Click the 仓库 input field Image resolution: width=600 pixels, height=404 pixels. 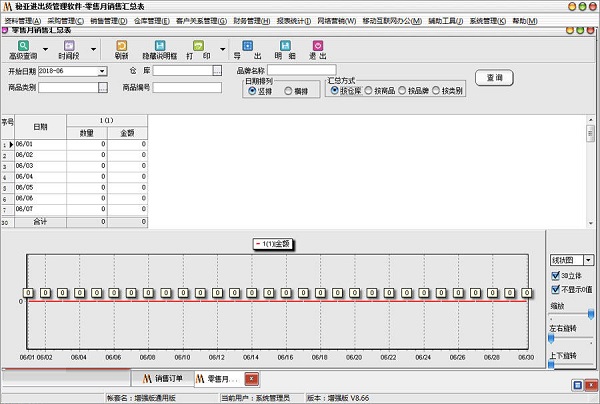[183, 70]
